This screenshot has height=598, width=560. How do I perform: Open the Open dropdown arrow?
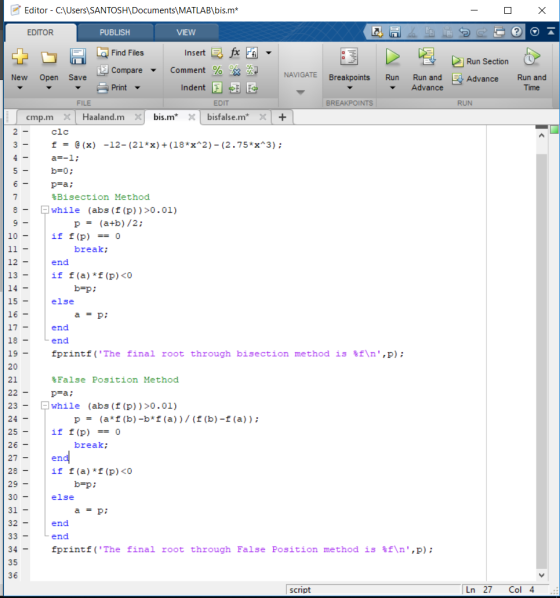(x=49, y=88)
